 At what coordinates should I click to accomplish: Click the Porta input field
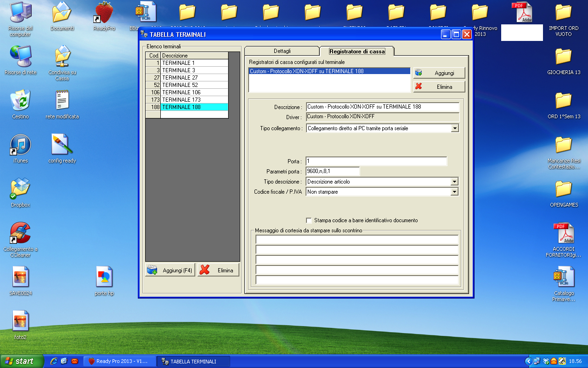376,161
